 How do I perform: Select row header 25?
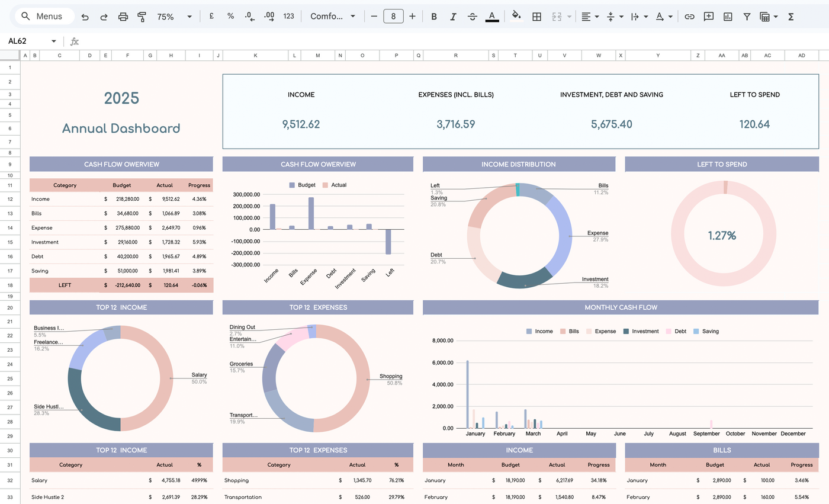coord(10,379)
